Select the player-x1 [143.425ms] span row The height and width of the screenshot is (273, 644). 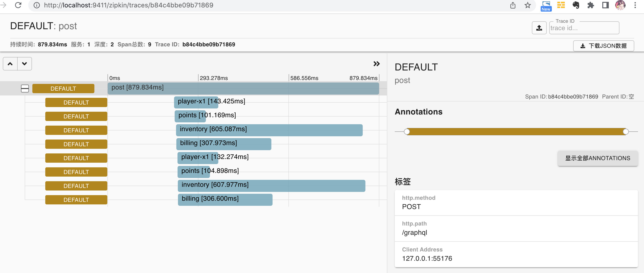click(x=196, y=102)
